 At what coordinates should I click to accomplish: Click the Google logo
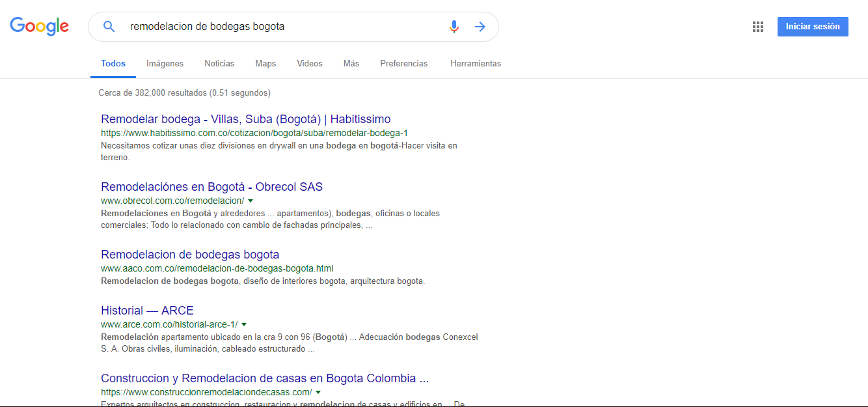[39, 26]
